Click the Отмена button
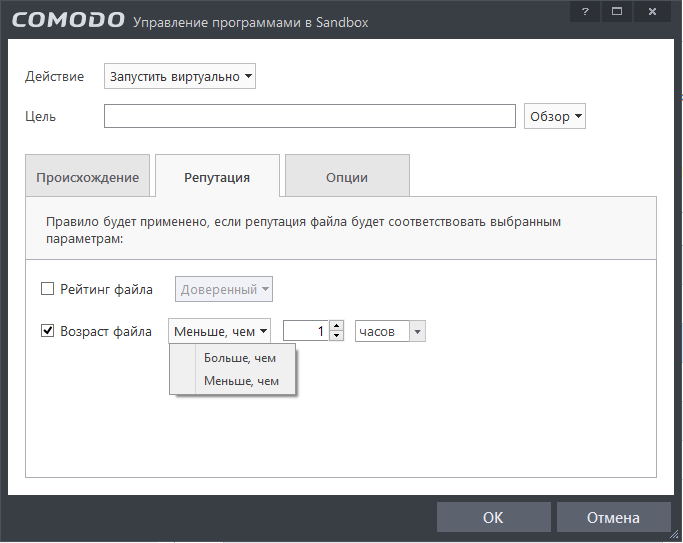The width and height of the screenshot is (683, 543). (613, 518)
